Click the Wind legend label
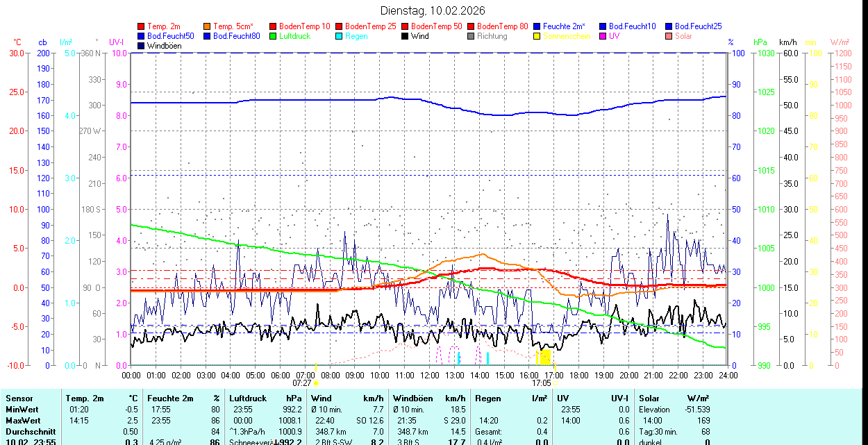 click(x=419, y=36)
